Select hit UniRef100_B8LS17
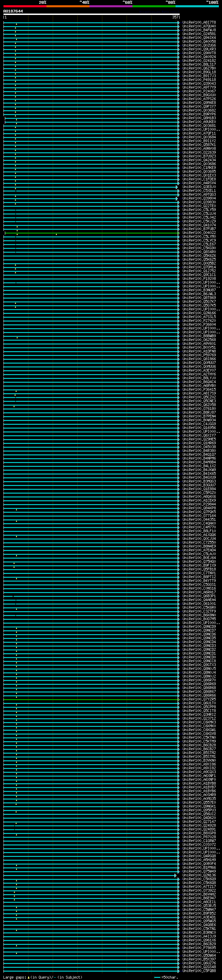The height and width of the screenshot is (980, 222). tap(199, 65)
